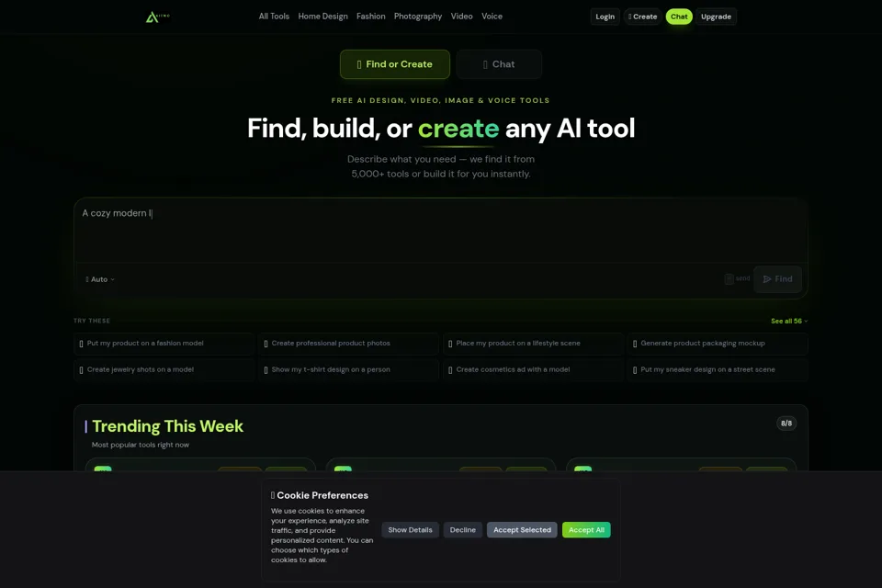This screenshot has height=588, width=882.
Task: Click Accept All cookies button
Action: [586, 530]
